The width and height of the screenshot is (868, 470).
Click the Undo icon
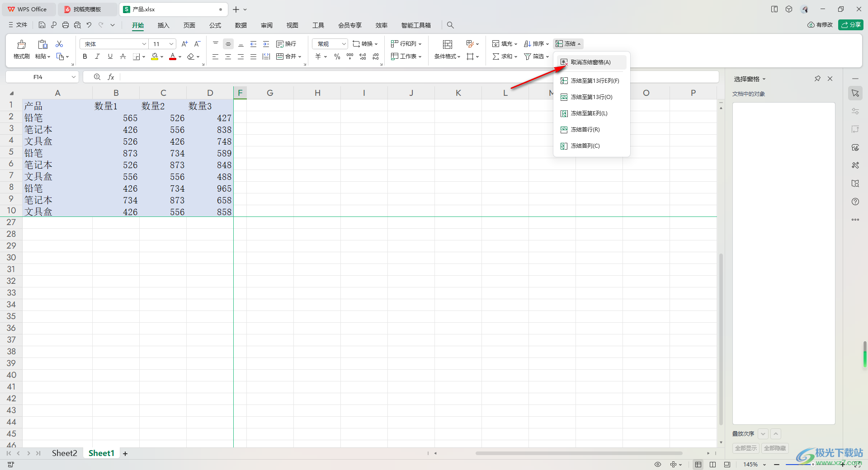[x=89, y=25]
